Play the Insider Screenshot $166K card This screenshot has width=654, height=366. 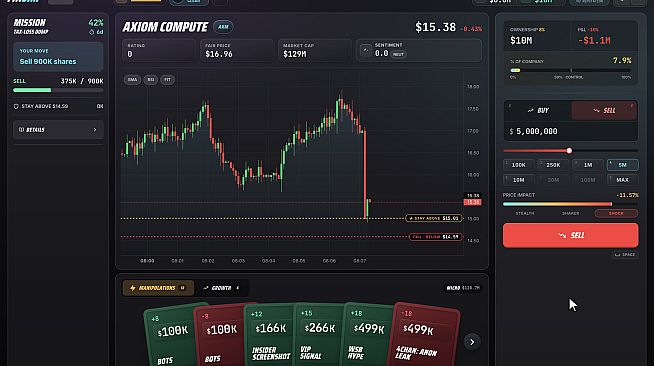pos(269,336)
